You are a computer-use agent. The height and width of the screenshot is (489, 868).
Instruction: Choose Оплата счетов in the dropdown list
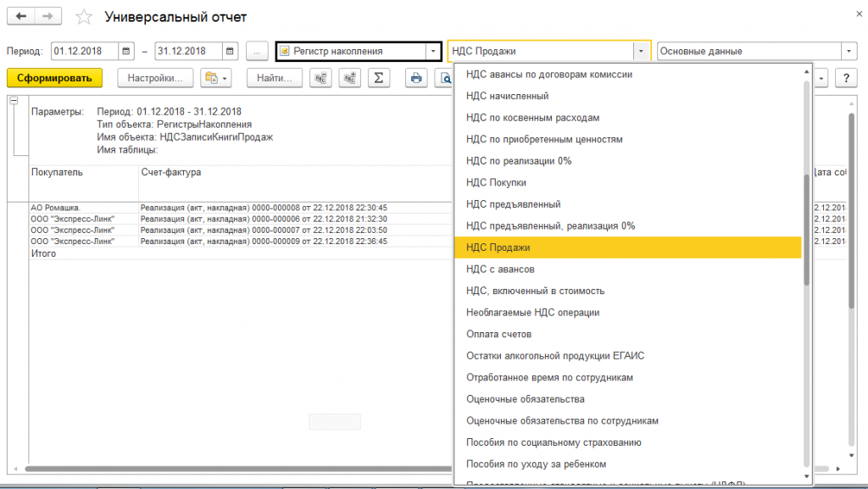tap(498, 334)
